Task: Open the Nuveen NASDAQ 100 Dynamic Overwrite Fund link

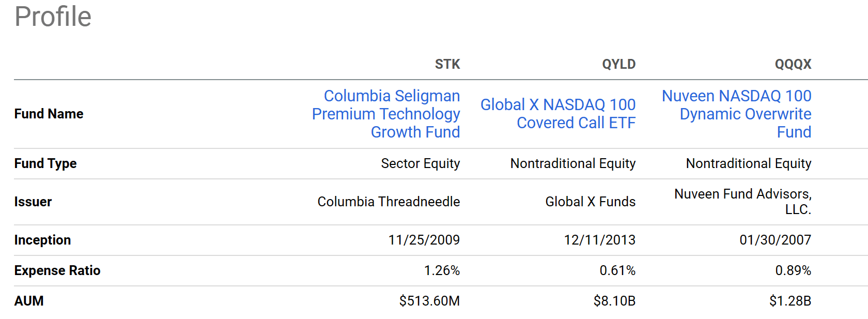Action: [x=737, y=114]
